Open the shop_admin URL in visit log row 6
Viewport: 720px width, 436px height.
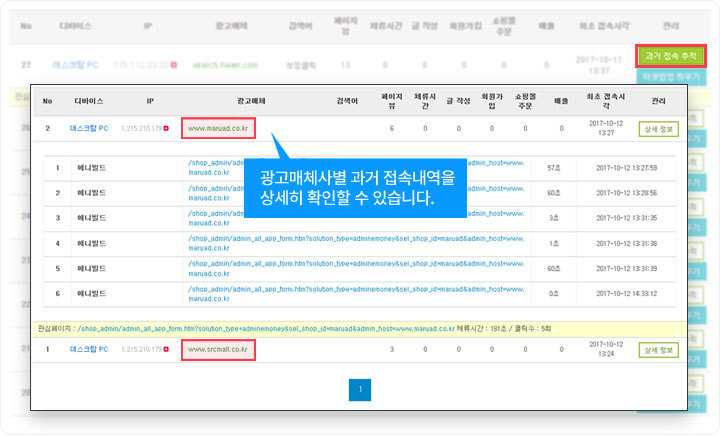[x=356, y=294]
